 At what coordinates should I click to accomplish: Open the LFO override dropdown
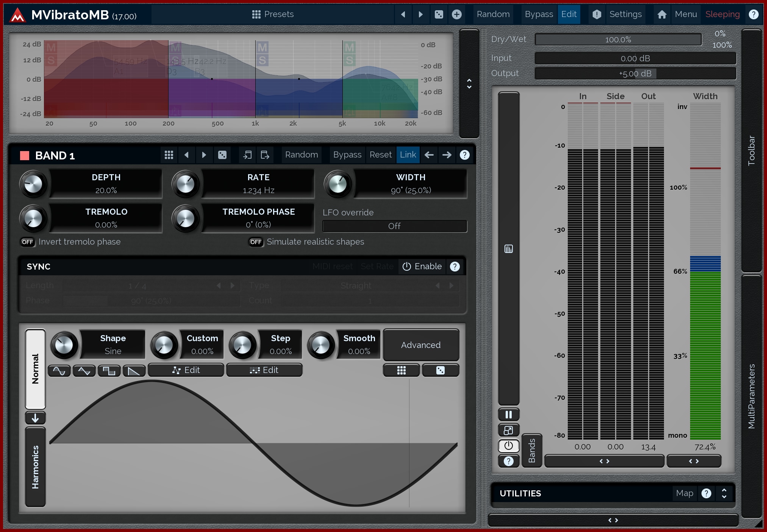coord(394,226)
